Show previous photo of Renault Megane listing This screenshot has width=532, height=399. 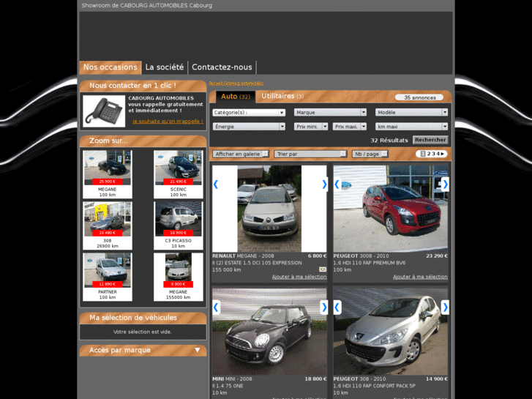tap(216, 184)
